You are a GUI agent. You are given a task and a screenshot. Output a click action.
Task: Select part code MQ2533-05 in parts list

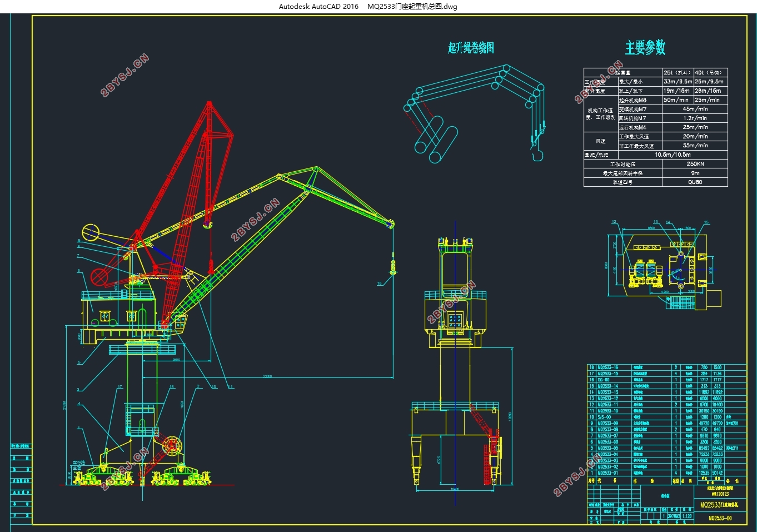pos(607,448)
